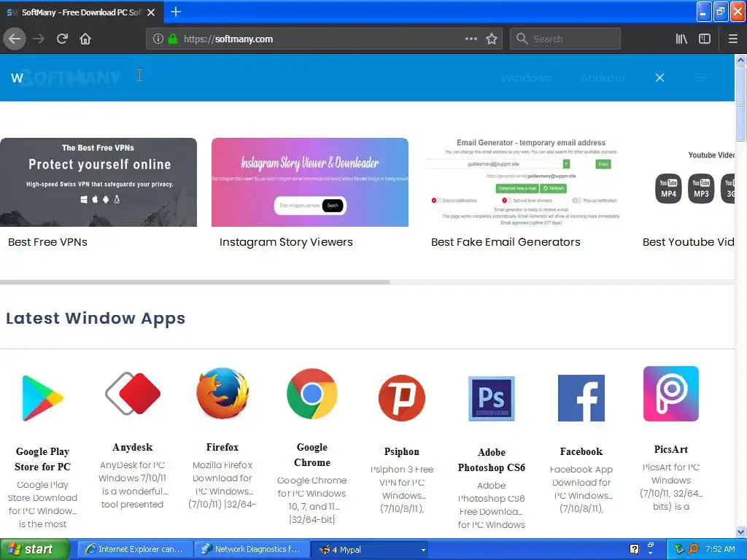
Task: Open the Psiphon title link
Action: [402, 451]
